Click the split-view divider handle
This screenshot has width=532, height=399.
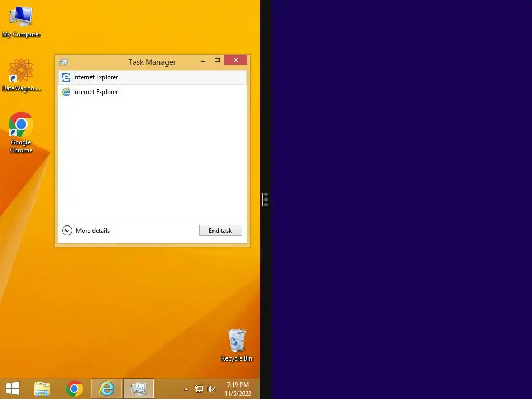tap(265, 199)
